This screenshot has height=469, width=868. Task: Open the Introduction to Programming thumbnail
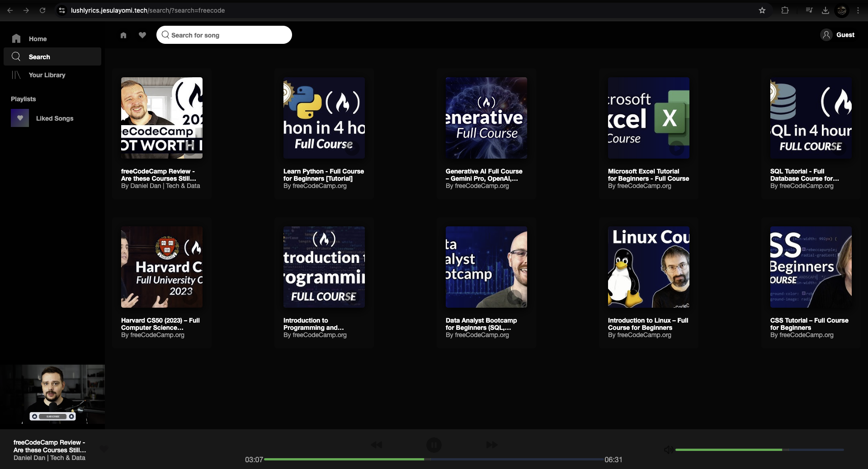coord(324,267)
